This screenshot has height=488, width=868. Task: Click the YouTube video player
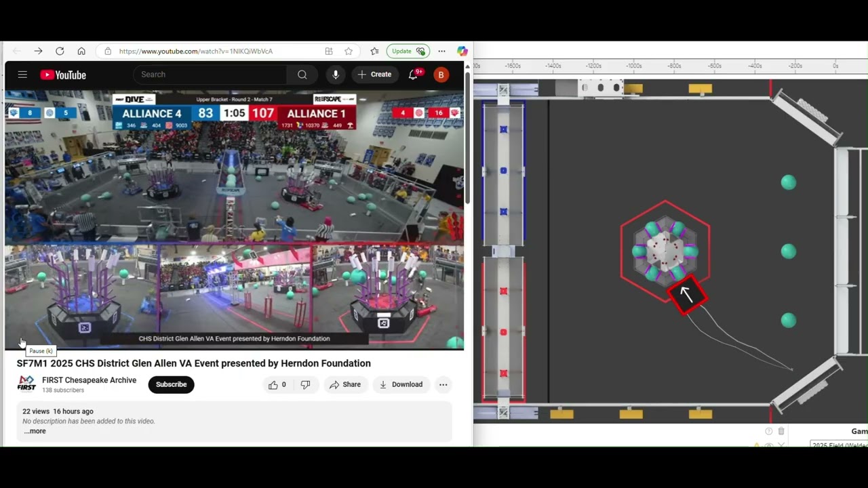(x=235, y=220)
